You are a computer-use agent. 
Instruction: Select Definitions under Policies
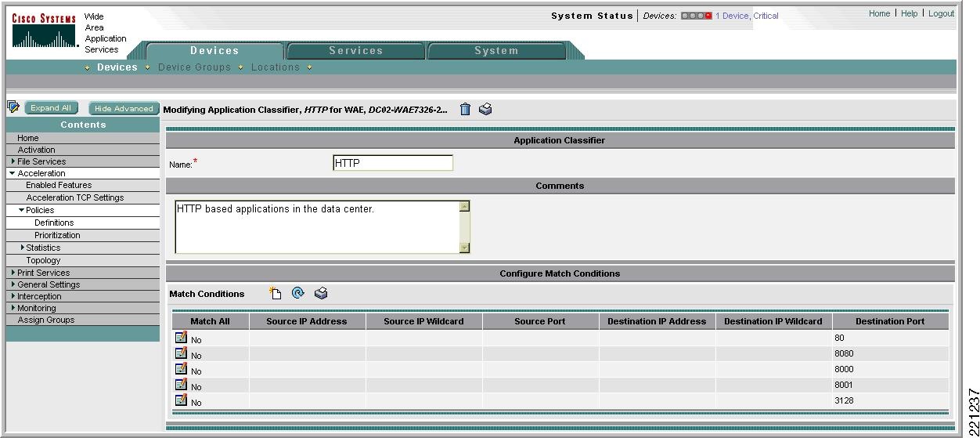click(x=54, y=223)
